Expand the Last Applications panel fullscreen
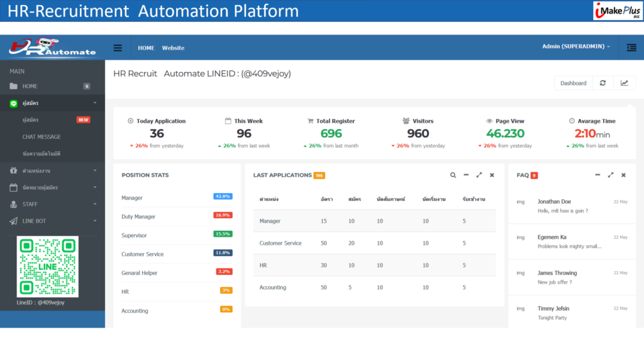 tap(479, 175)
